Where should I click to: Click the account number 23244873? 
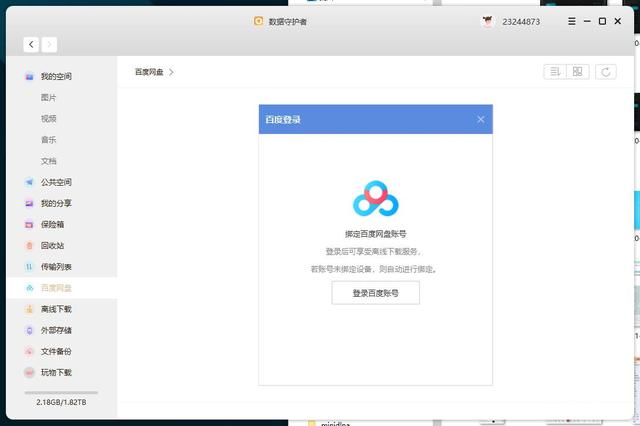[x=521, y=22]
